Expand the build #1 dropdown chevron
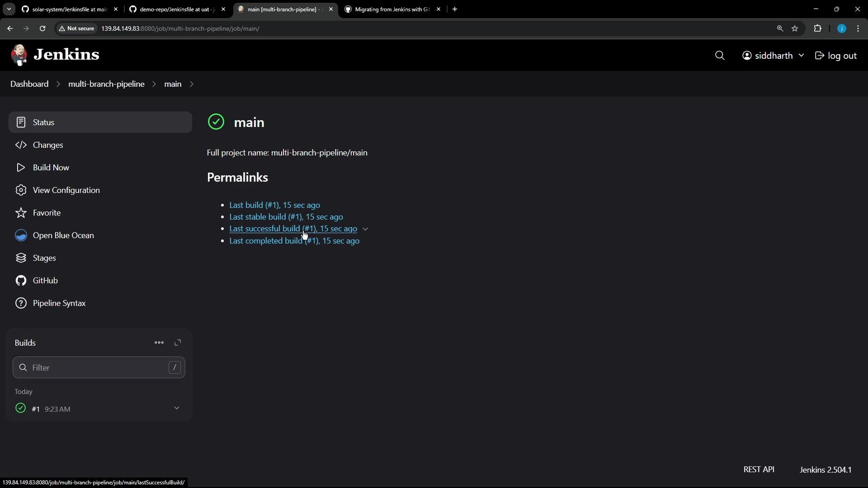The height and width of the screenshot is (488, 868). click(x=177, y=408)
